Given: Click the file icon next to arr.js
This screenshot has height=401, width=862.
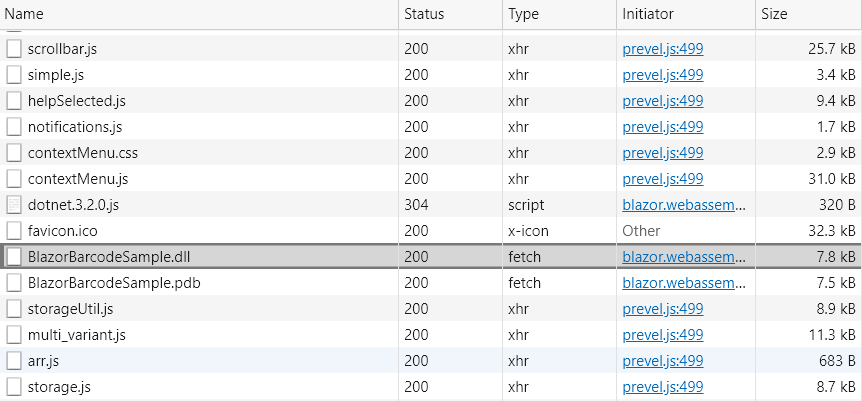Looking at the screenshot, I should point(14,361).
